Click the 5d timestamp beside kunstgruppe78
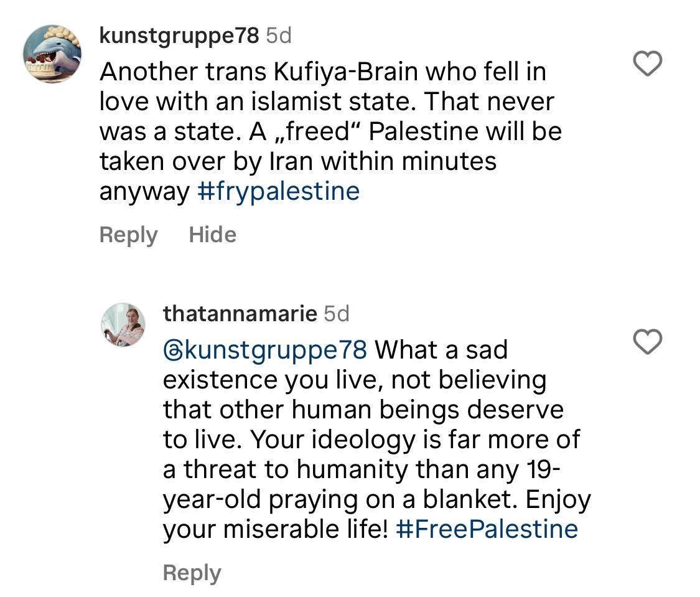Viewport: 700px width, 597px height. [279, 36]
